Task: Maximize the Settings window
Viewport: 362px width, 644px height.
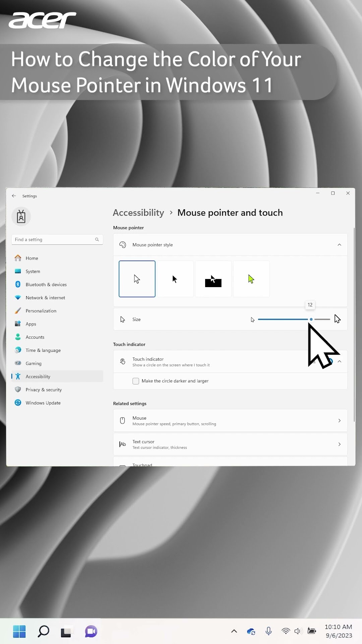Action: tap(333, 193)
